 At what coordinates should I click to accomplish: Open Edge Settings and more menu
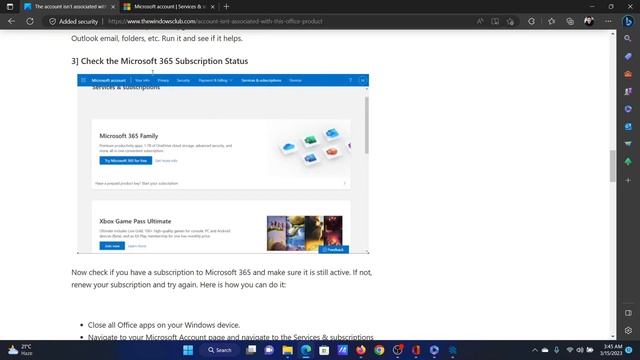608,21
